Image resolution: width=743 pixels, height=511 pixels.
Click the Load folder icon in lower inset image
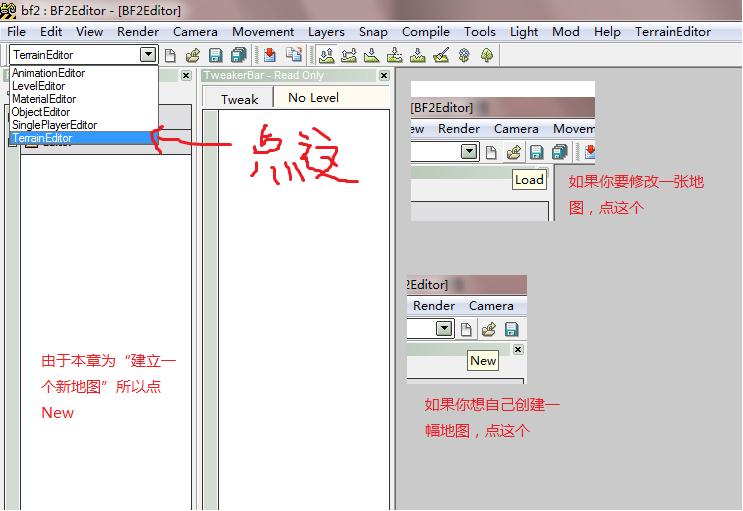coord(489,329)
